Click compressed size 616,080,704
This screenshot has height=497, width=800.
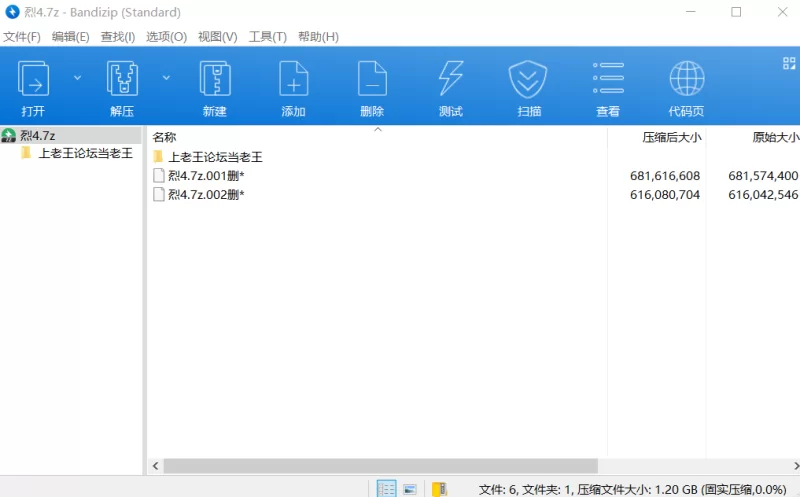(665, 195)
